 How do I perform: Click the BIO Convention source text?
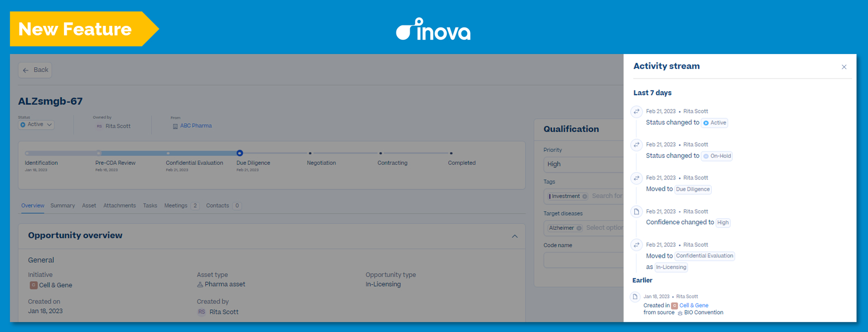[703, 312]
